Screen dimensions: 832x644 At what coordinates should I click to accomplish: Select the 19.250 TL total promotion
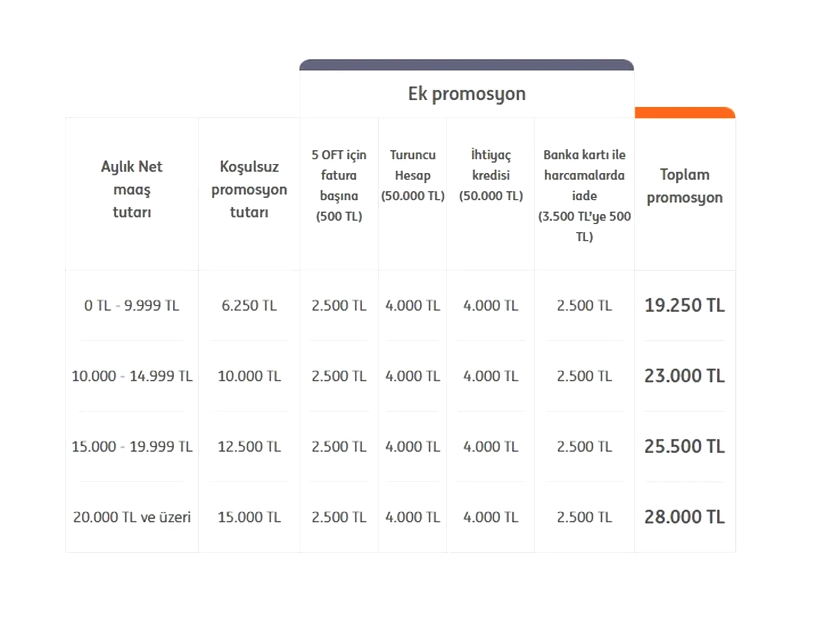click(x=684, y=305)
